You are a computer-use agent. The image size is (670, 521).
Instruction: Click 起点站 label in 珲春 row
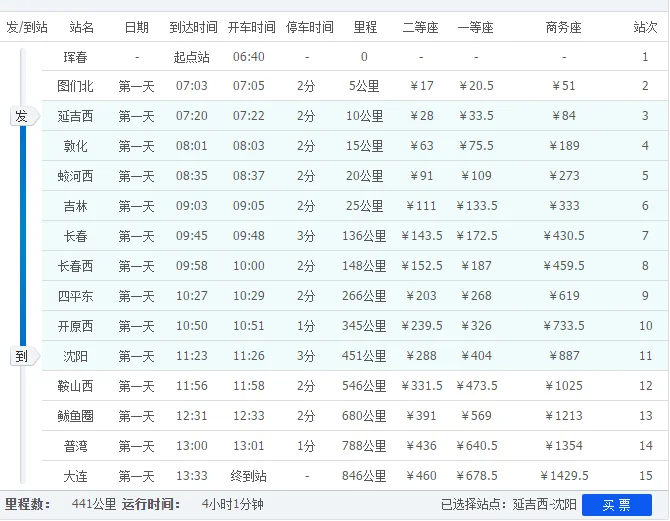pyautogui.click(x=191, y=57)
